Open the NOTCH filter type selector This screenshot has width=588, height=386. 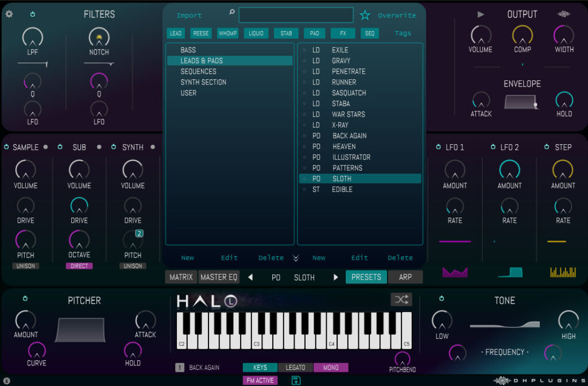click(99, 52)
